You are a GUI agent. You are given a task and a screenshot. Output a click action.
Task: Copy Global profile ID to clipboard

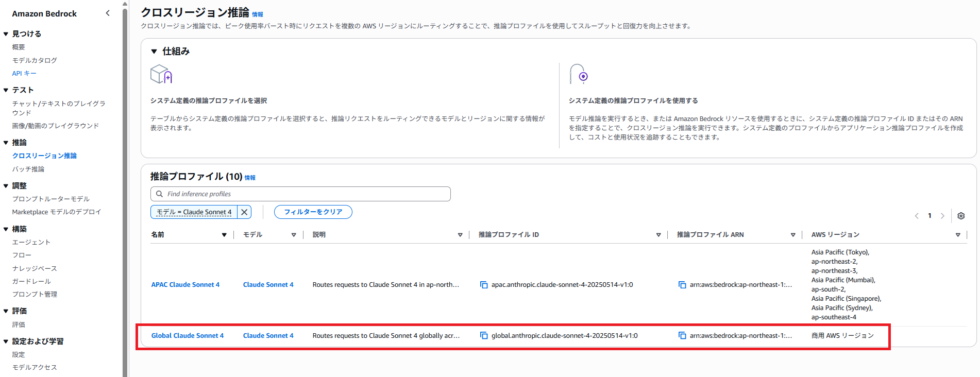(484, 336)
